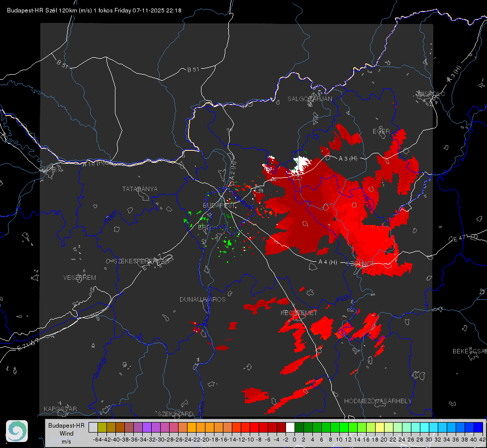Click the swirl logo icon beside the legend
Viewport: 487px width, 448px height.
[x=17, y=431]
